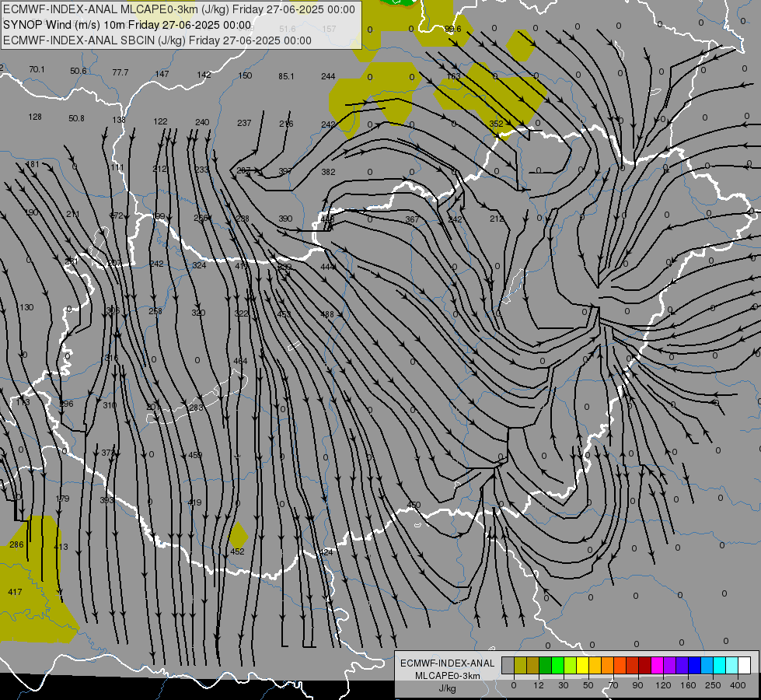Click the map value '413'
Screen dimensions: 761x700
click(x=61, y=547)
